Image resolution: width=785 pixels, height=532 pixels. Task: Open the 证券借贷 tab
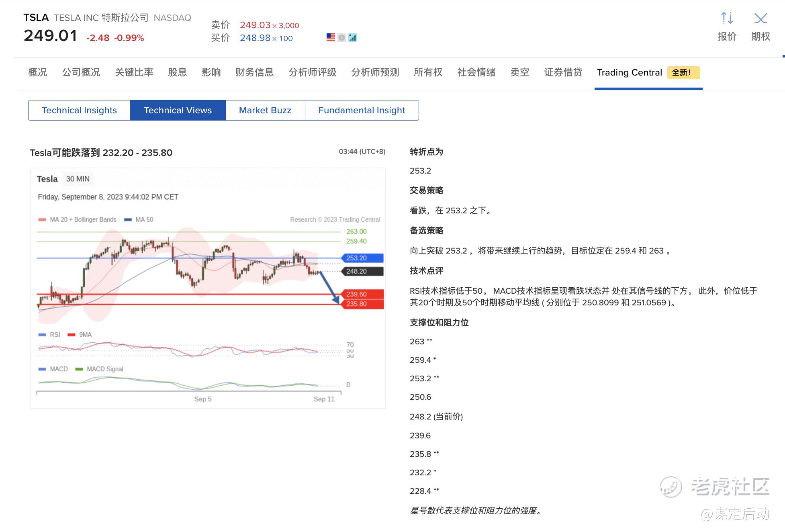pos(563,72)
